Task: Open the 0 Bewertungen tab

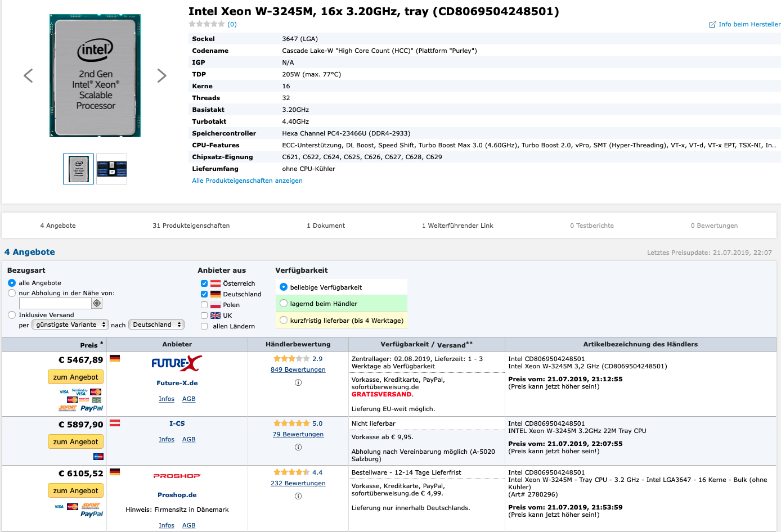Action: pos(714,226)
